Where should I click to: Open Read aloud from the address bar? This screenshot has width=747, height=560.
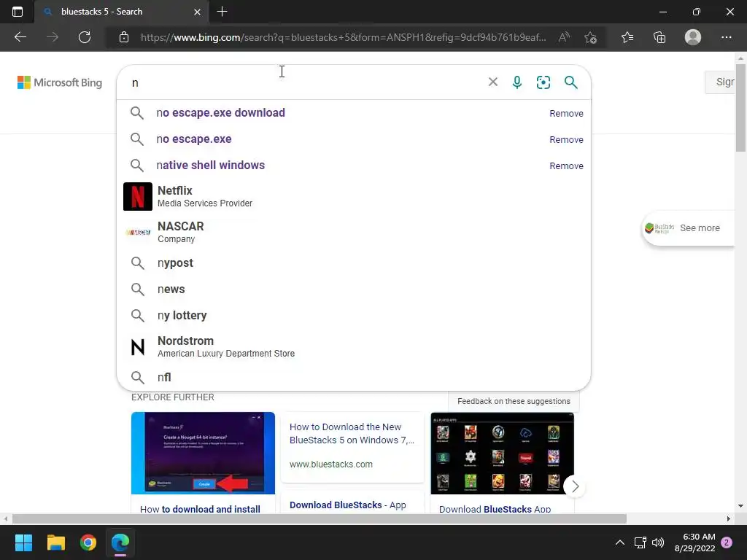pyautogui.click(x=564, y=37)
